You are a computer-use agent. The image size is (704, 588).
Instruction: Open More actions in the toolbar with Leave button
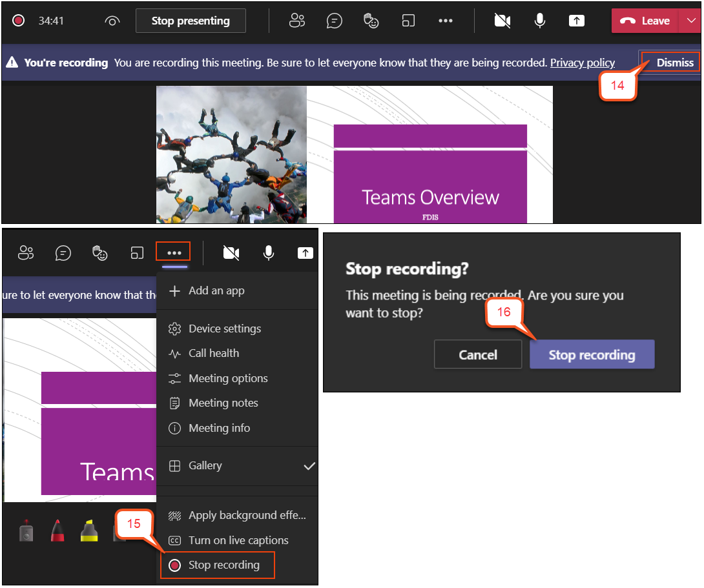(446, 21)
